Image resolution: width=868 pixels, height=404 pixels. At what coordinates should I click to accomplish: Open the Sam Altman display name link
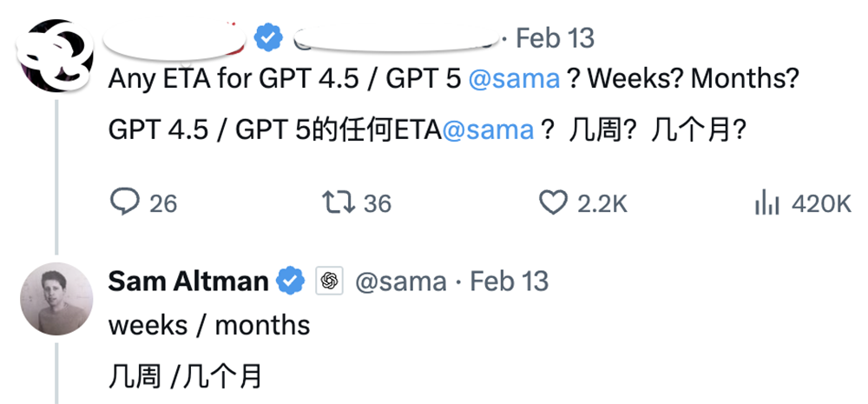coord(187,281)
